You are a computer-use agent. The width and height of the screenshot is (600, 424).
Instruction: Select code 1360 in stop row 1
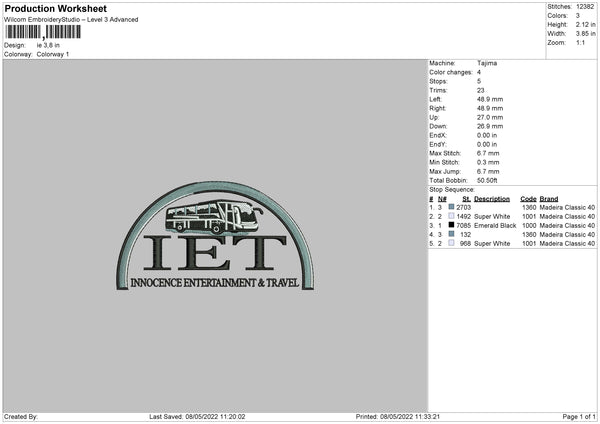pyautogui.click(x=529, y=207)
